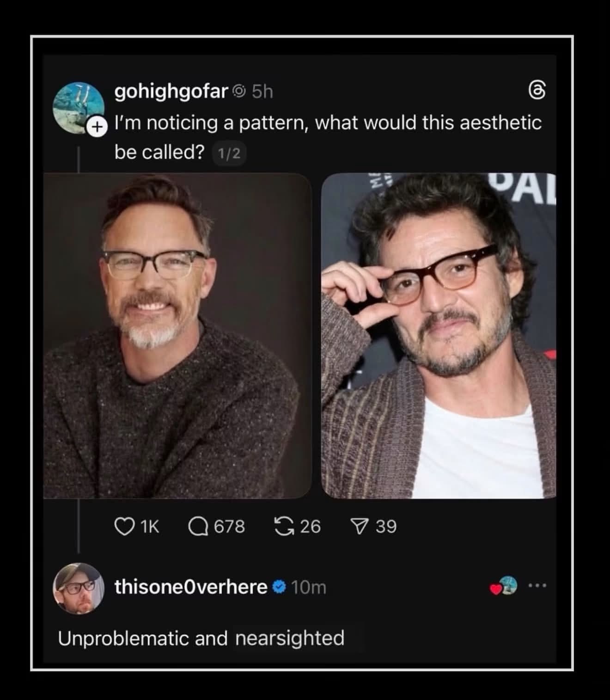The height and width of the screenshot is (700, 610).
Task: Click the 678 replies count
Action: click(229, 527)
